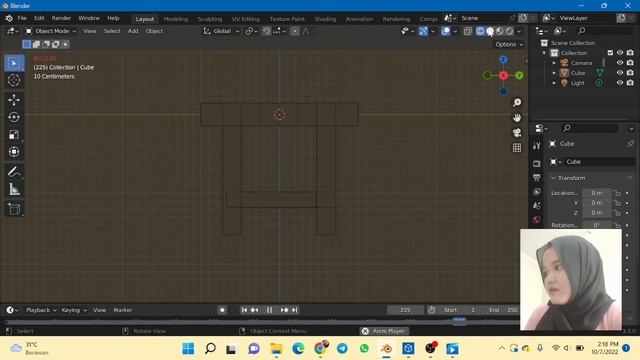The image size is (640, 360).
Task: Select the Annotate tool
Action: (x=14, y=172)
